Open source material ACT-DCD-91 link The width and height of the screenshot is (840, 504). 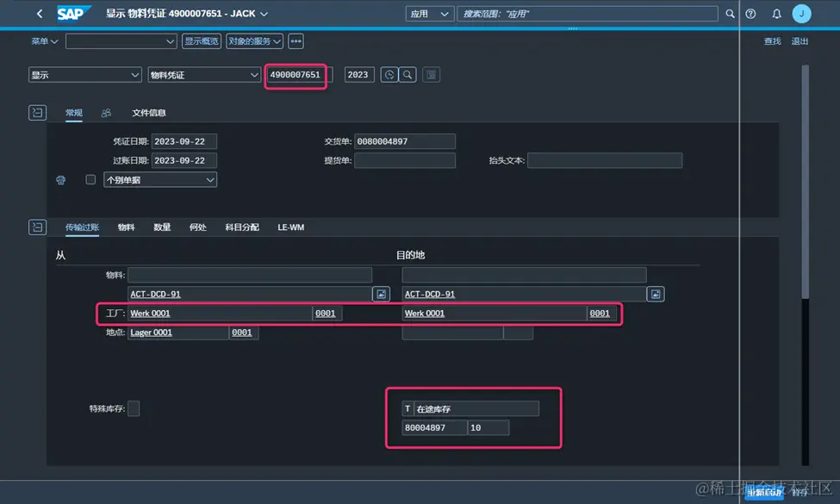click(155, 294)
